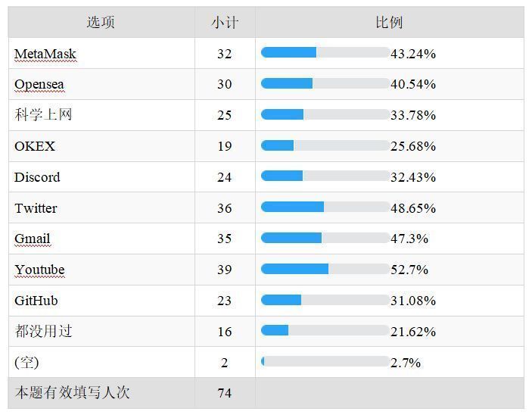532x418 pixels.
Task: Click the GitHub option label
Action: pos(36,301)
